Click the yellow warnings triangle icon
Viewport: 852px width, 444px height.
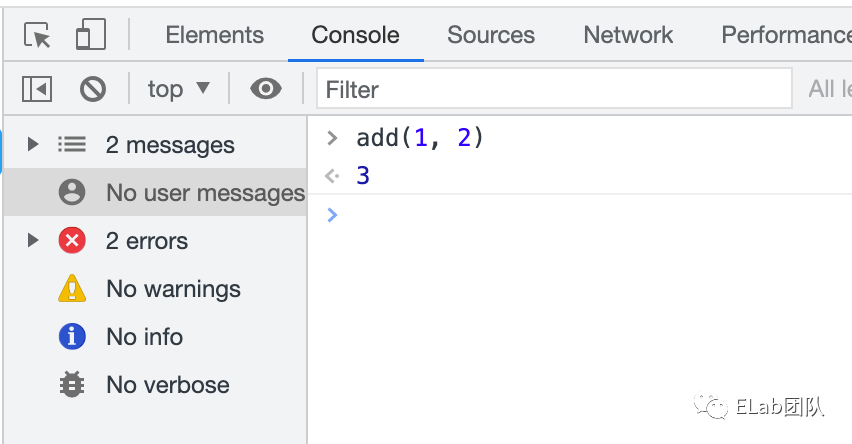click(x=72, y=289)
